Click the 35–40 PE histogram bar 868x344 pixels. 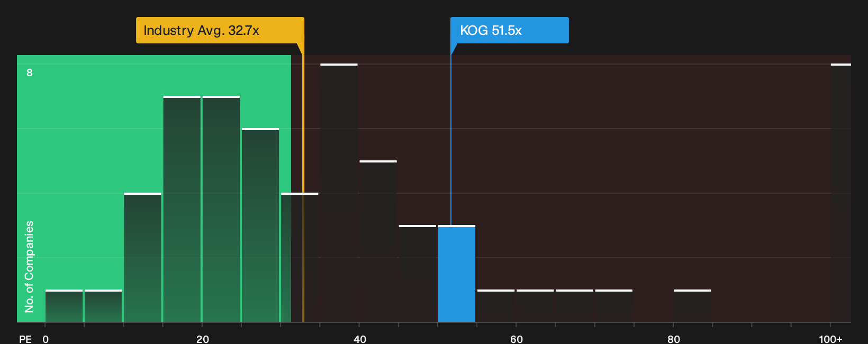[x=339, y=193]
